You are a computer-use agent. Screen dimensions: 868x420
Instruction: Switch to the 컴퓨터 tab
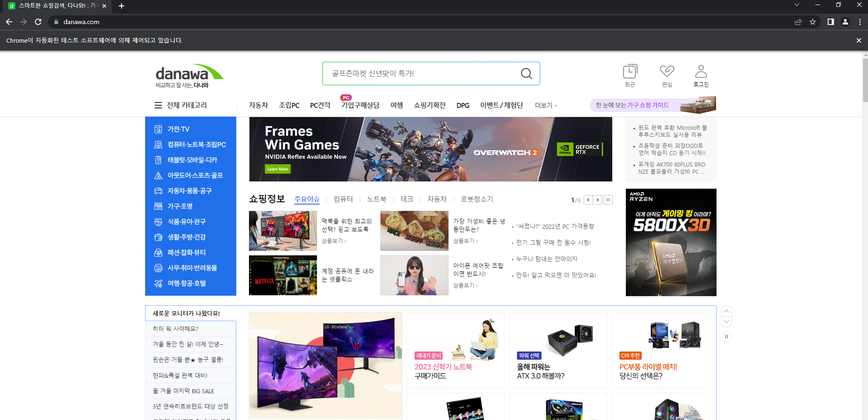click(x=343, y=199)
